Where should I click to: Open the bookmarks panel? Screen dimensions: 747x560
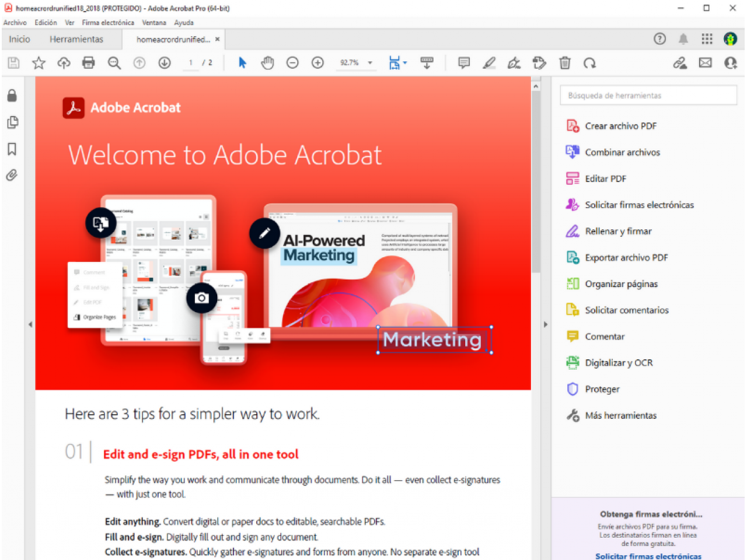[x=12, y=149]
